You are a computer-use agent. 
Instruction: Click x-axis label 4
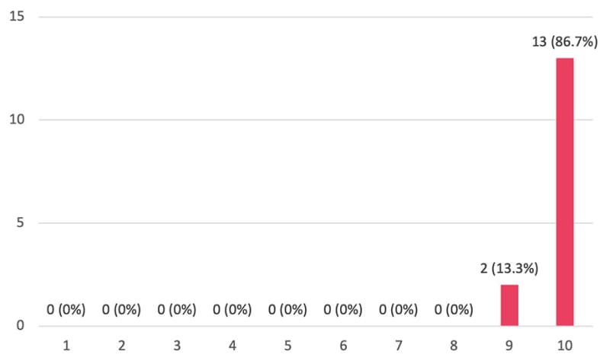(x=233, y=346)
